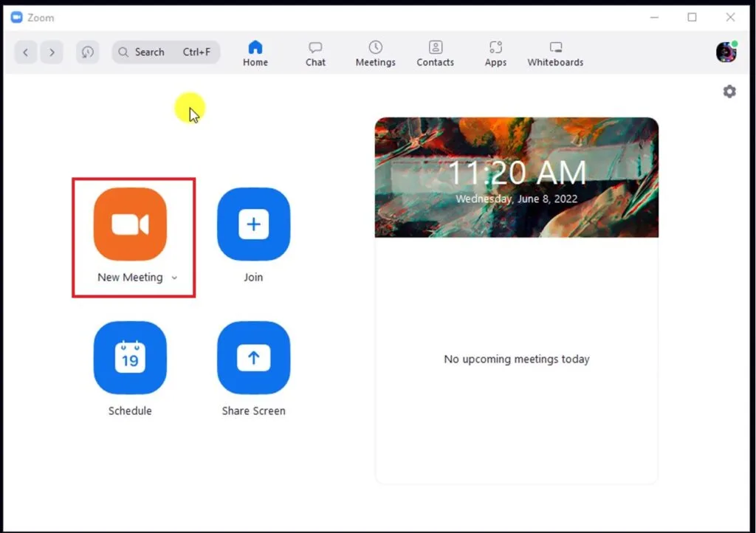Open the Meetings tab
Screen dimensions: 756x533
click(375, 53)
